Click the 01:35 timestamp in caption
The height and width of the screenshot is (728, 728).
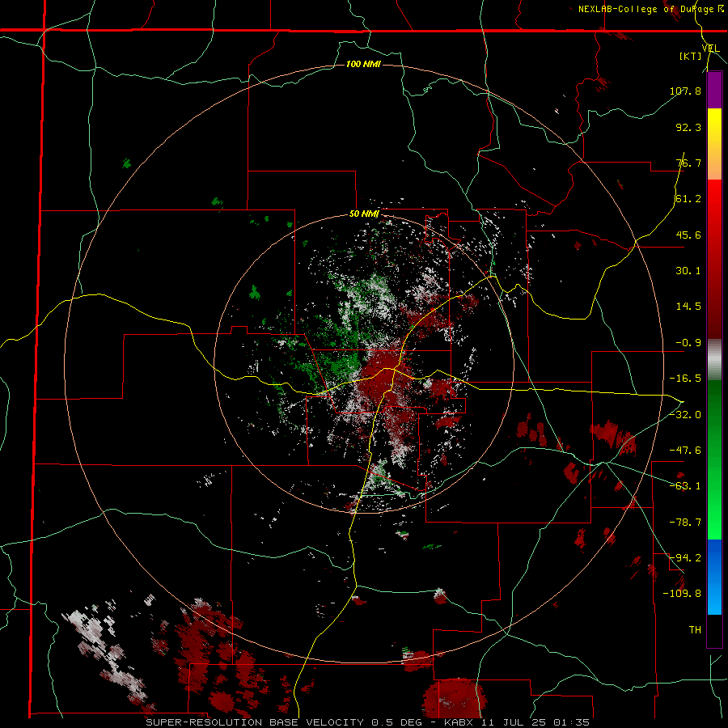(573, 722)
